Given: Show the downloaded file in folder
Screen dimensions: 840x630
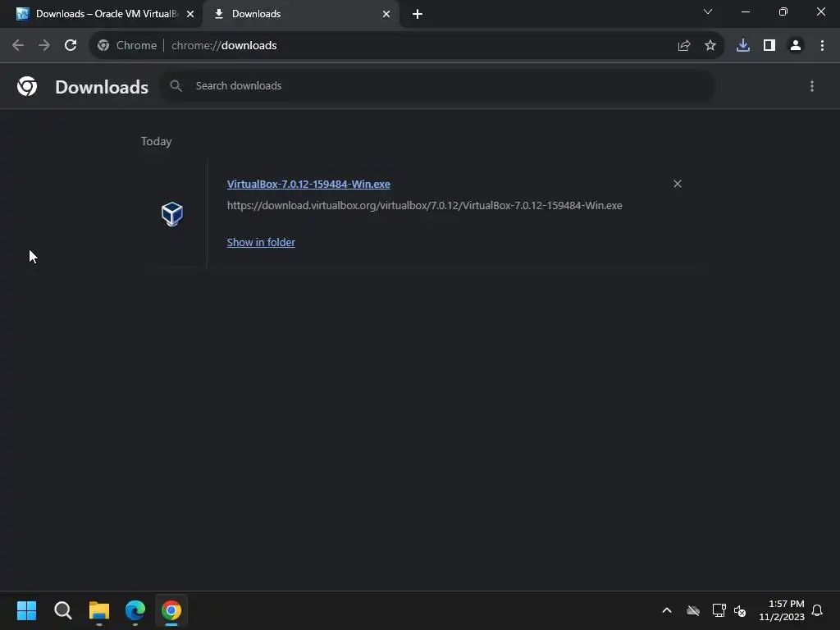Looking at the screenshot, I should [x=261, y=242].
